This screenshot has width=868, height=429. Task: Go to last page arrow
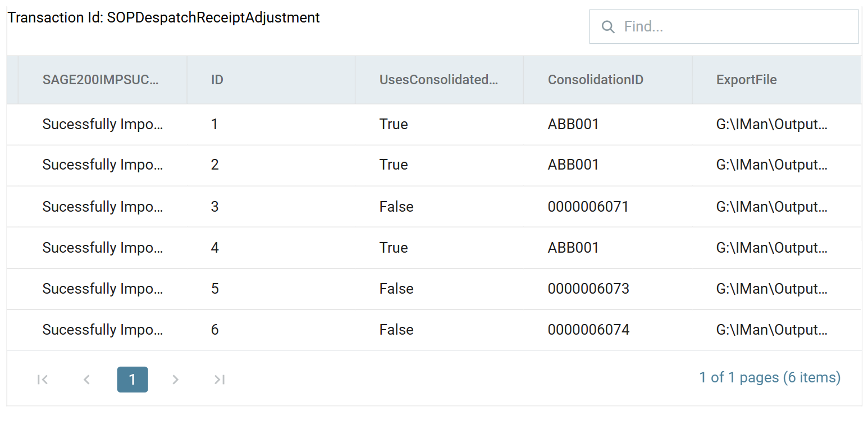[x=220, y=380]
